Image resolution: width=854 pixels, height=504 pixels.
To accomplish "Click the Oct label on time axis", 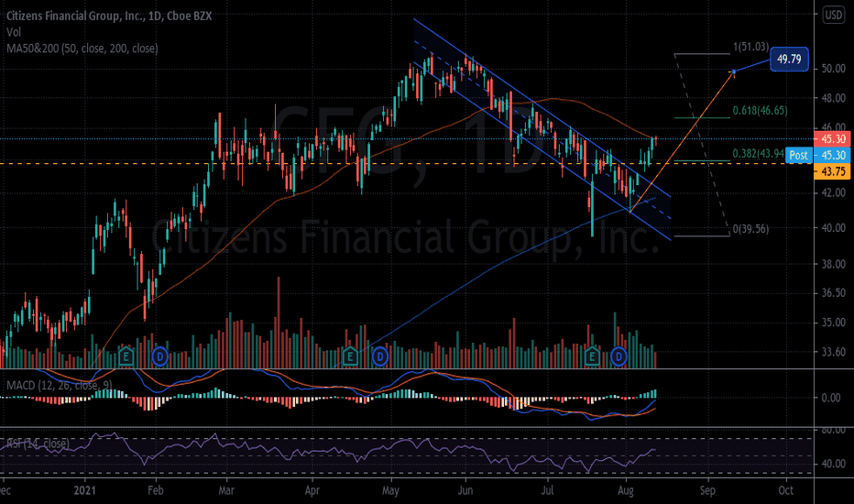I will pyautogui.click(x=785, y=490).
